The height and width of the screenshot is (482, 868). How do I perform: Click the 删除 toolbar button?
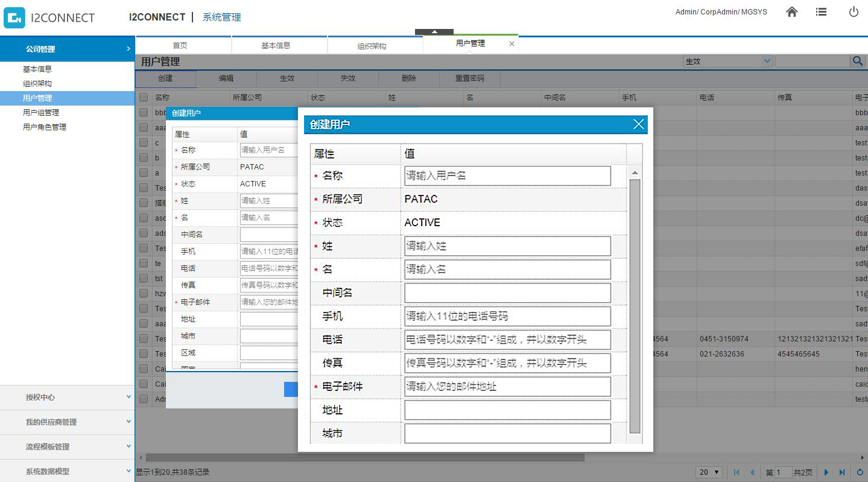[409, 78]
